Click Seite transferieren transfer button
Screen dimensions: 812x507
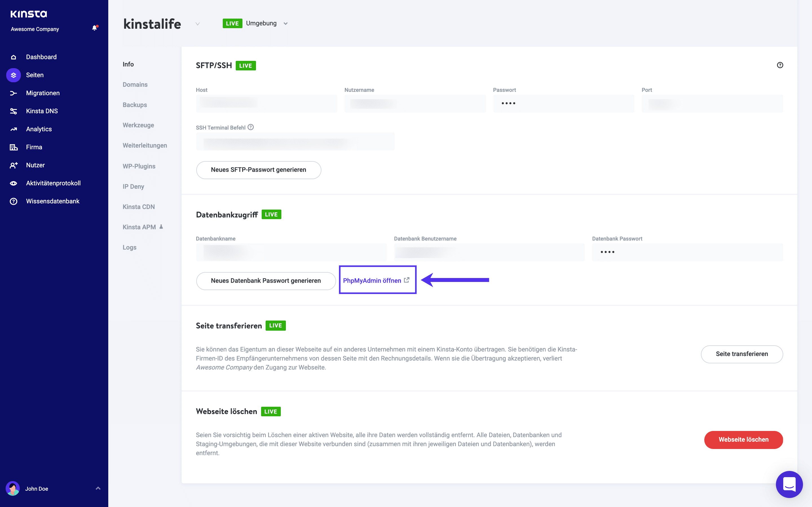point(741,353)
